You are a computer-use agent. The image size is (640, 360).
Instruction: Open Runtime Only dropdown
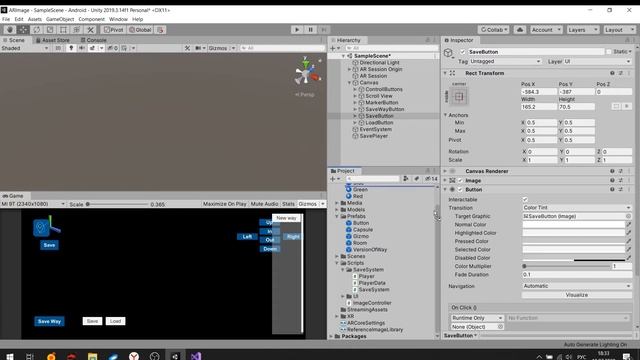click(477, 318)
